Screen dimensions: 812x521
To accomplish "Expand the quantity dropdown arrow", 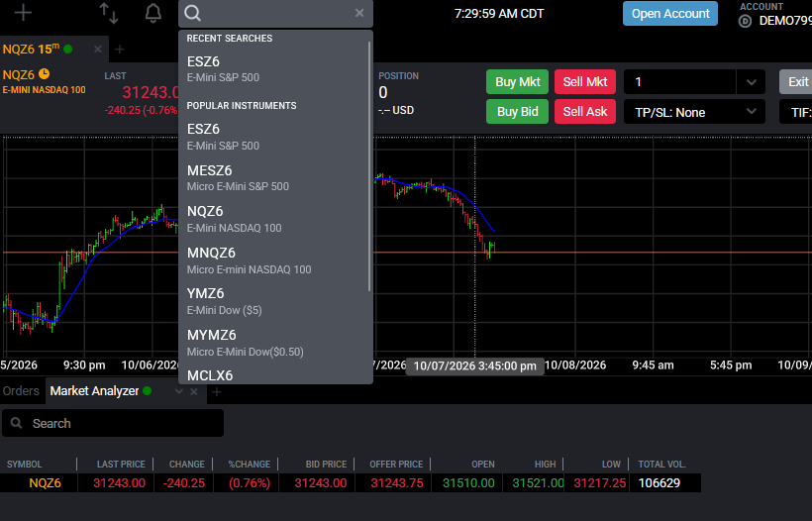I will [751, 82].
